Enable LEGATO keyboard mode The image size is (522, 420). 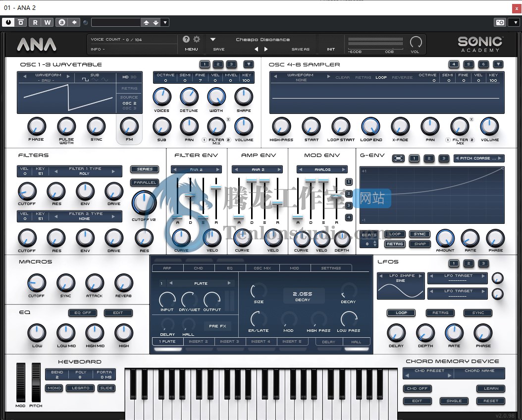81,388
